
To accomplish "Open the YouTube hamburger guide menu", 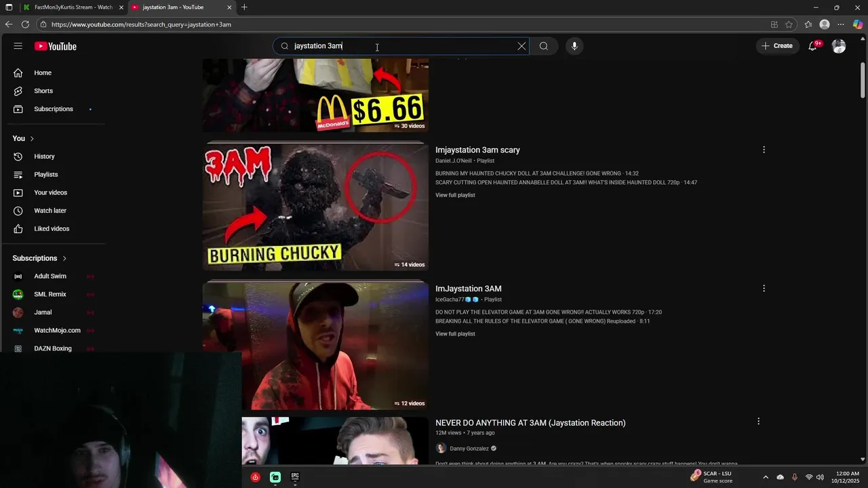I will [x=18, y=46].
